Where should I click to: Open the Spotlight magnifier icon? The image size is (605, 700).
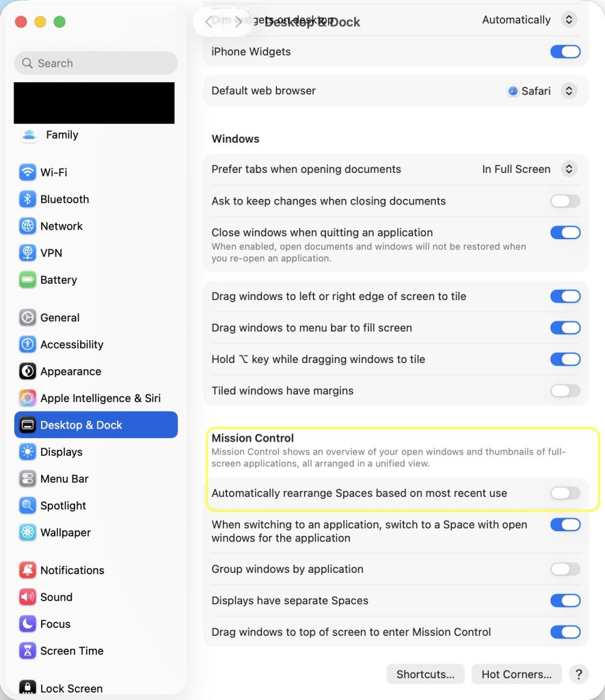coord(27,505)
